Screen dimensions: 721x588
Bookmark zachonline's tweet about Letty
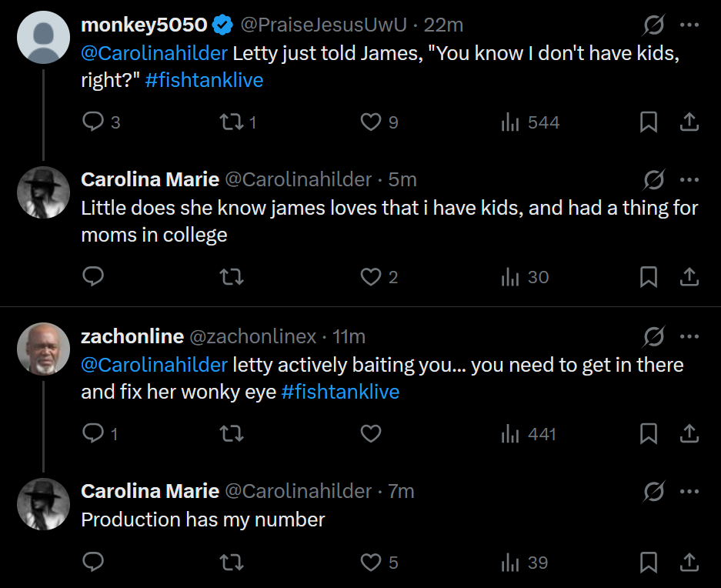tap(649, 434)
